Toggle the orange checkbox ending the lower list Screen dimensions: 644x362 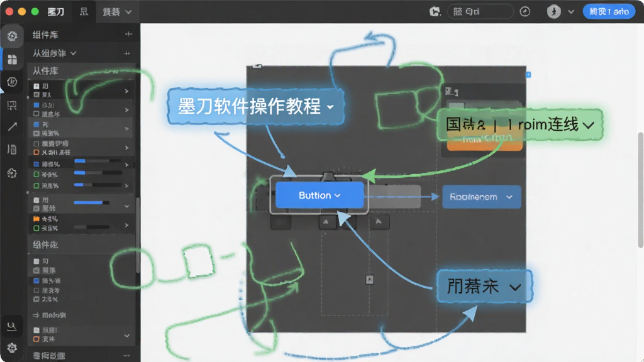36,339
